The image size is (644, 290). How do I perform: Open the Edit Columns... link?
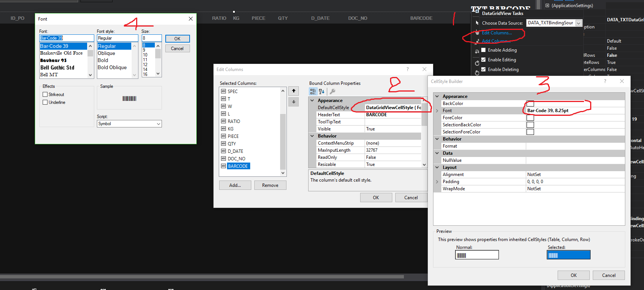tap(497, 33)
